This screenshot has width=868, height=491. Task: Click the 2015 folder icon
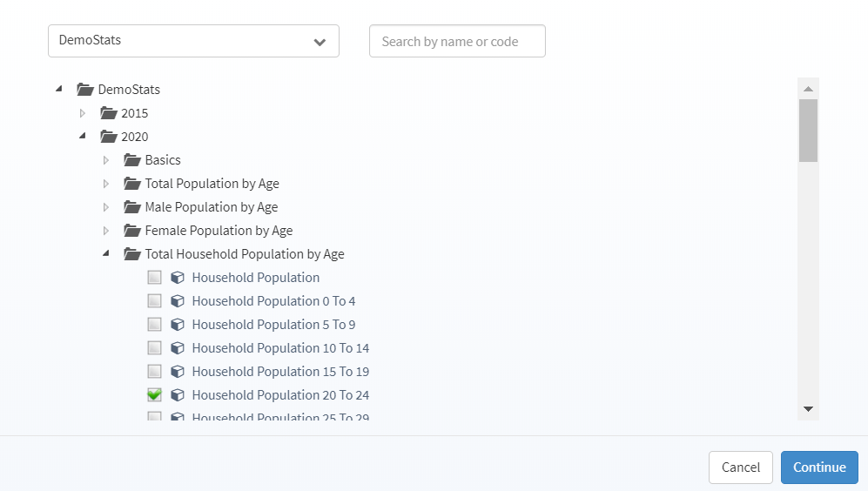pyautogui.click(x=109, y=113)
